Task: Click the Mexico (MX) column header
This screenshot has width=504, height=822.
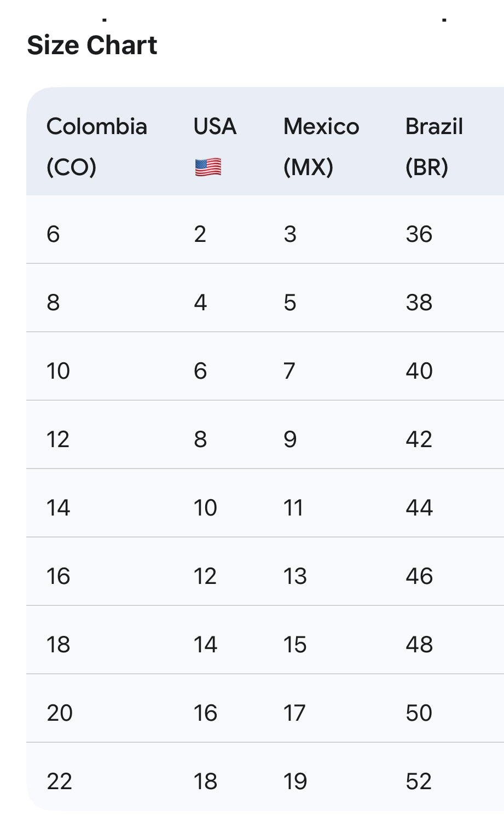Action: click(x=321, y=146)
